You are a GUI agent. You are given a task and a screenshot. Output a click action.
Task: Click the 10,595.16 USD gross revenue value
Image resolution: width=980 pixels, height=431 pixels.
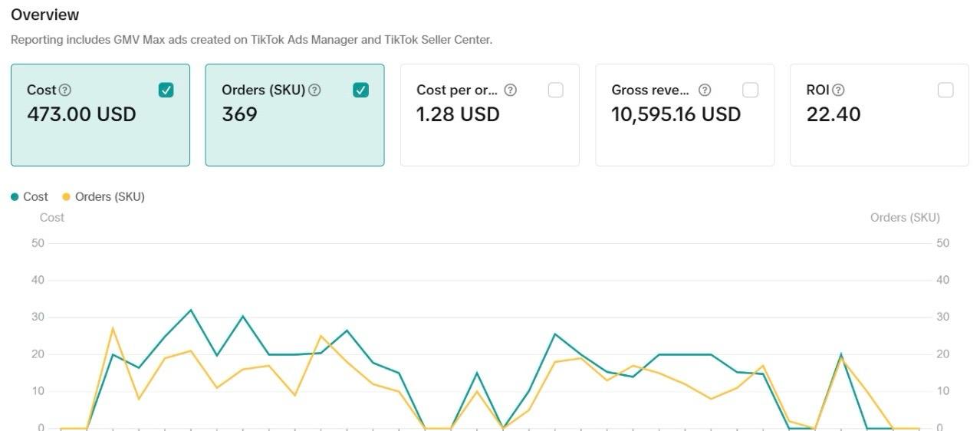(x=676, y=114)
